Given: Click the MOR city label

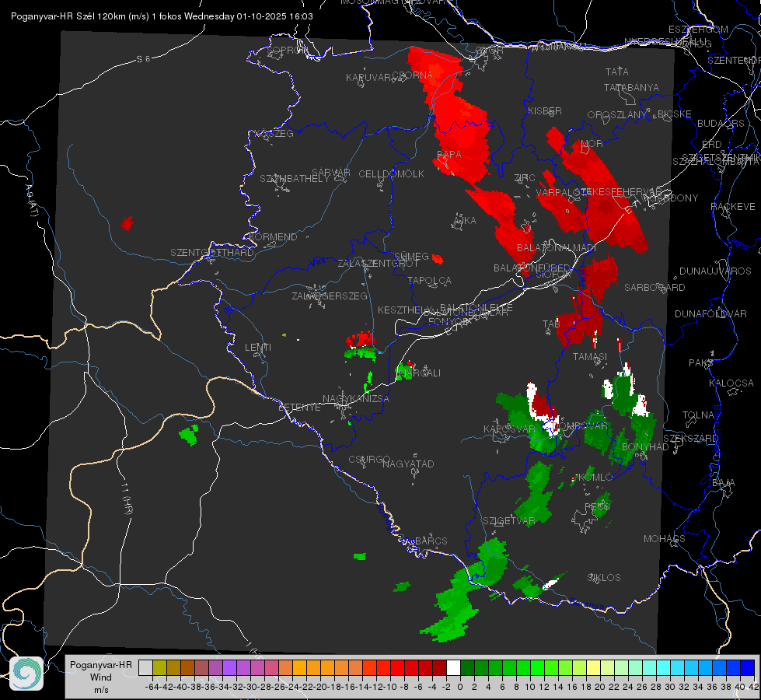Looking at the screenshot, I should [x=592, y=144].
